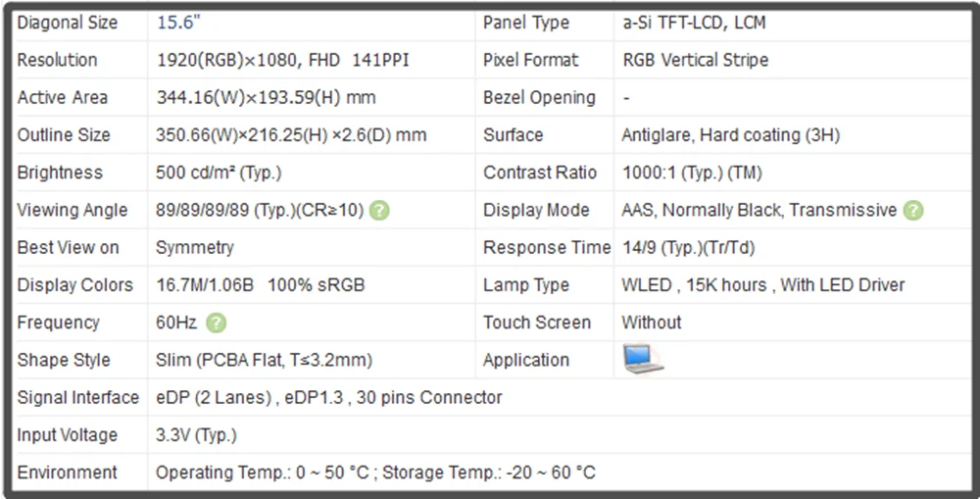The width and height of the screenshot is (980, 499).
Task: Click the Viewing Angle help question-mark icon
Action: point(379,210)
